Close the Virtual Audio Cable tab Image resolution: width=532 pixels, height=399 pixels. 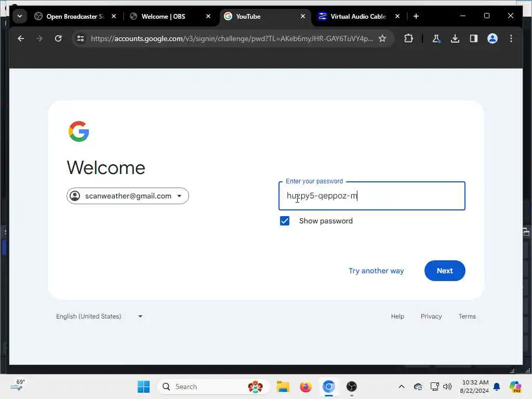tap(397, 16)
